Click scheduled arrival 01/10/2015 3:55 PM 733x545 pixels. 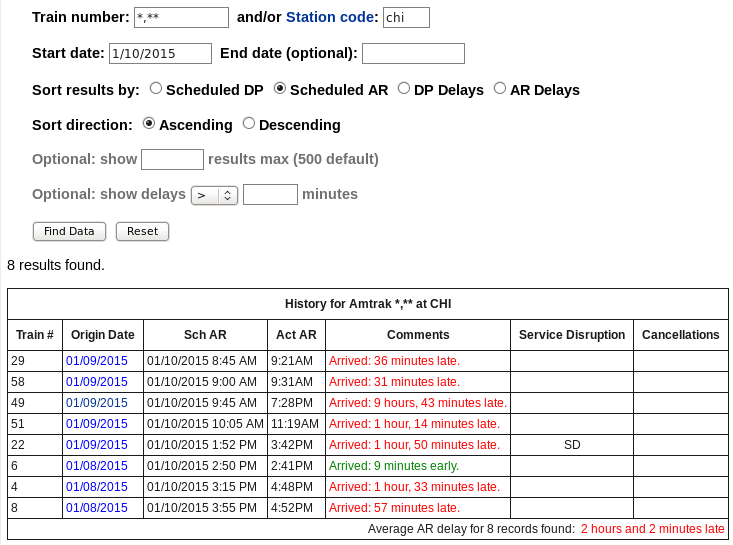tap(202, 508)
